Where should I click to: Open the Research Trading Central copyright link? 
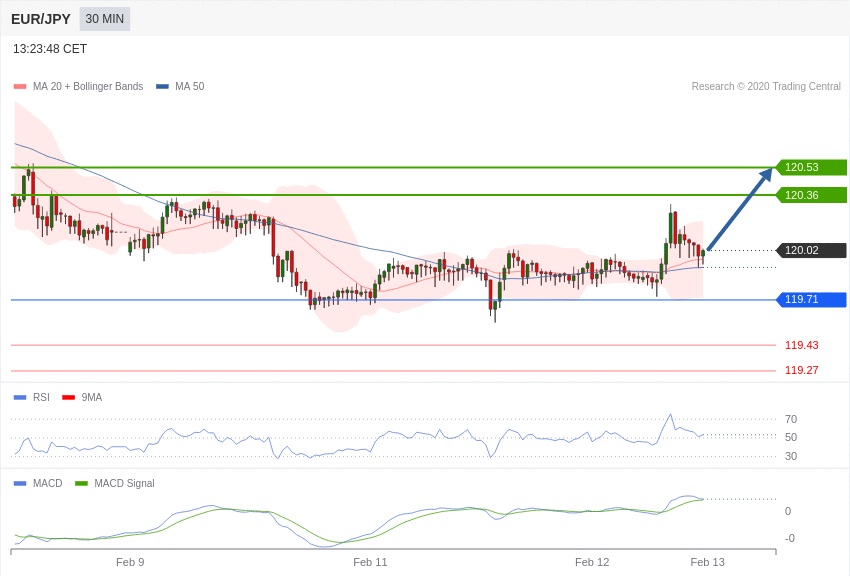[765, 87]
